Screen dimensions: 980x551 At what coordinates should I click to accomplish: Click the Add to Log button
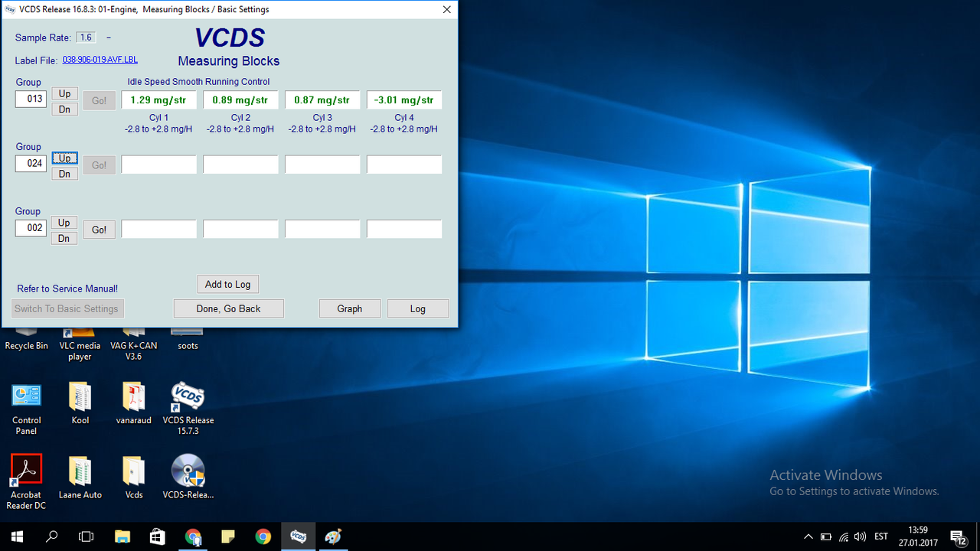click(x=228, y=284)
